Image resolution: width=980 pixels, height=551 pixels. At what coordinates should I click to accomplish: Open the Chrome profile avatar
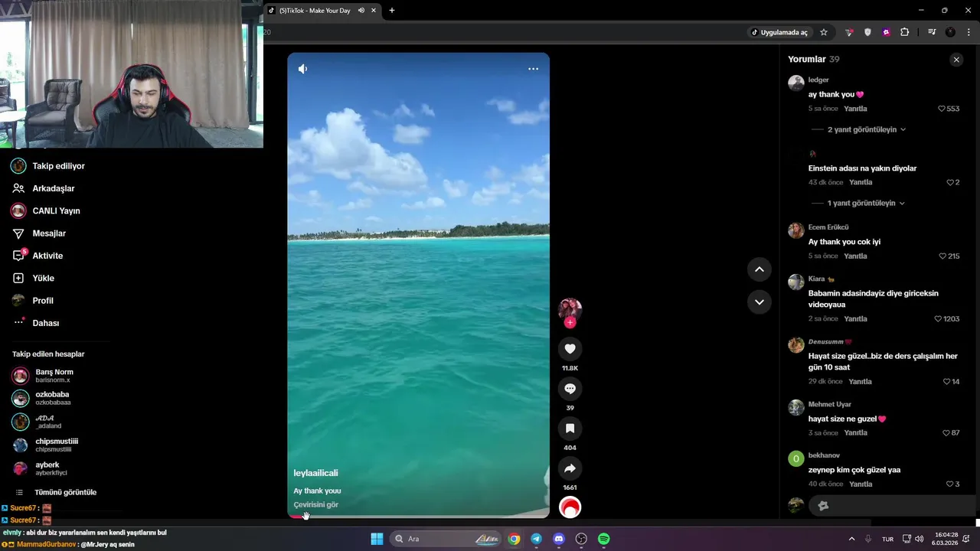click(x=950, y=32)
